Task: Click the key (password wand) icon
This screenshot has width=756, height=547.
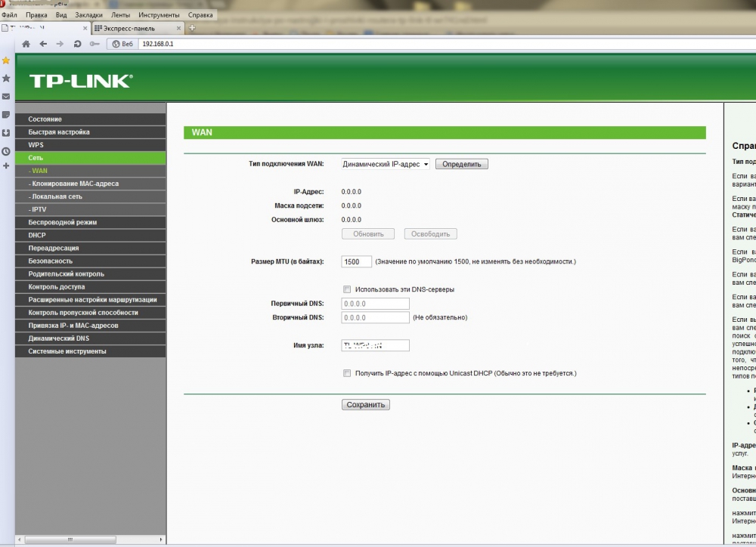Action: (94, 44)
